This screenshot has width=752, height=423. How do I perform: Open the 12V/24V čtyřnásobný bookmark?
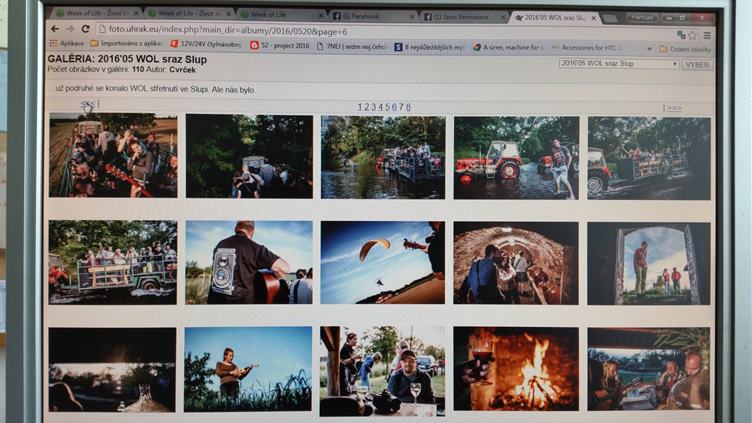[206, 44]
